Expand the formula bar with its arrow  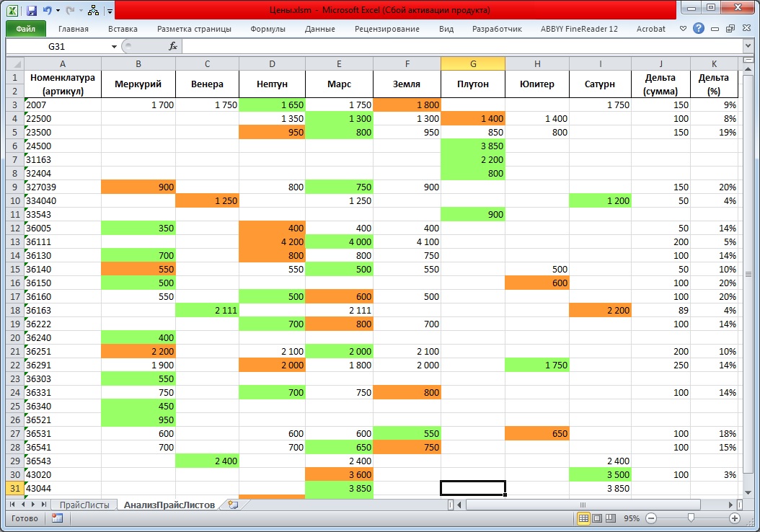click(x=748, y=46)
